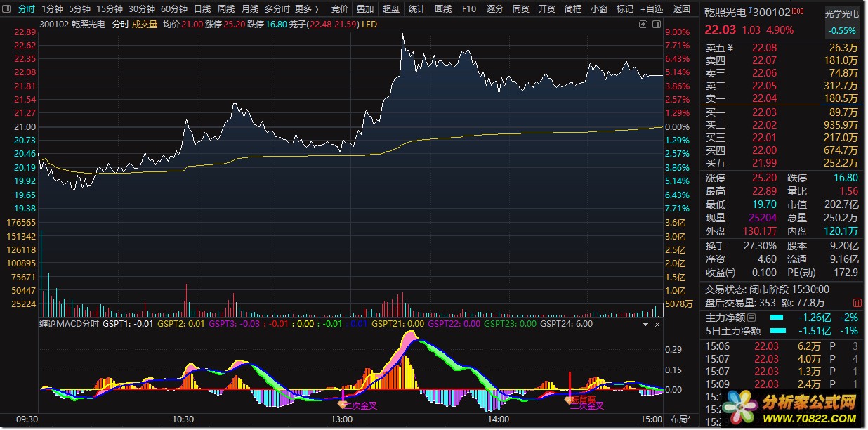Click the 13:00 time axis label

[342, 419]
